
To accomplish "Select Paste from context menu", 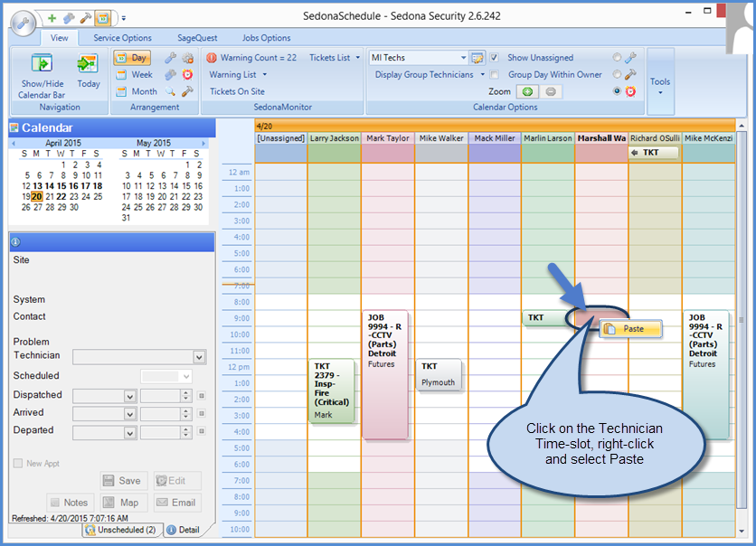I will pos(631,329).
